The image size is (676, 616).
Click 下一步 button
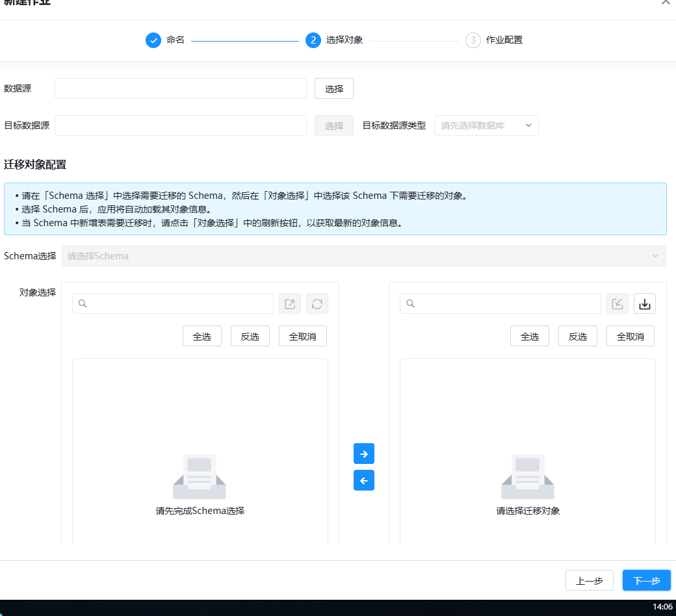(x=646, y=581)
